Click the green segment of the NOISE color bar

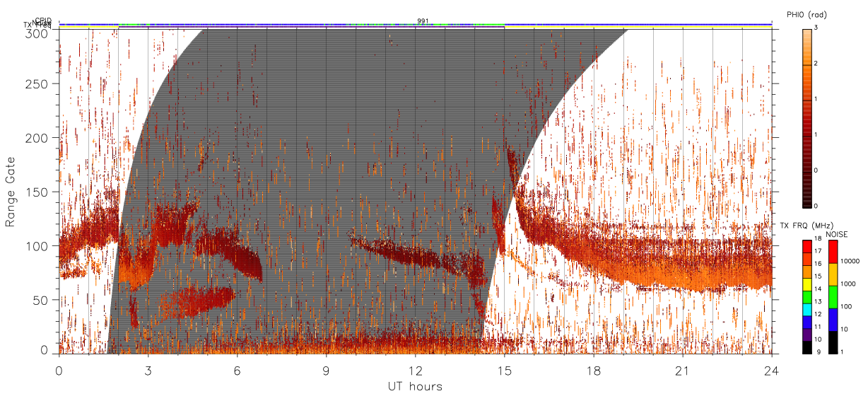832,296
